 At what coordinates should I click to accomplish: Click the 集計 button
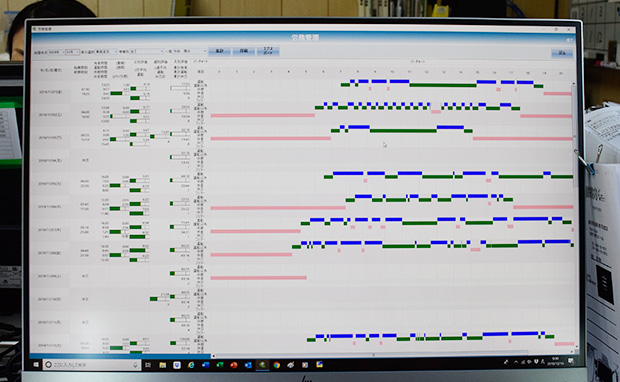pos(219,51)
